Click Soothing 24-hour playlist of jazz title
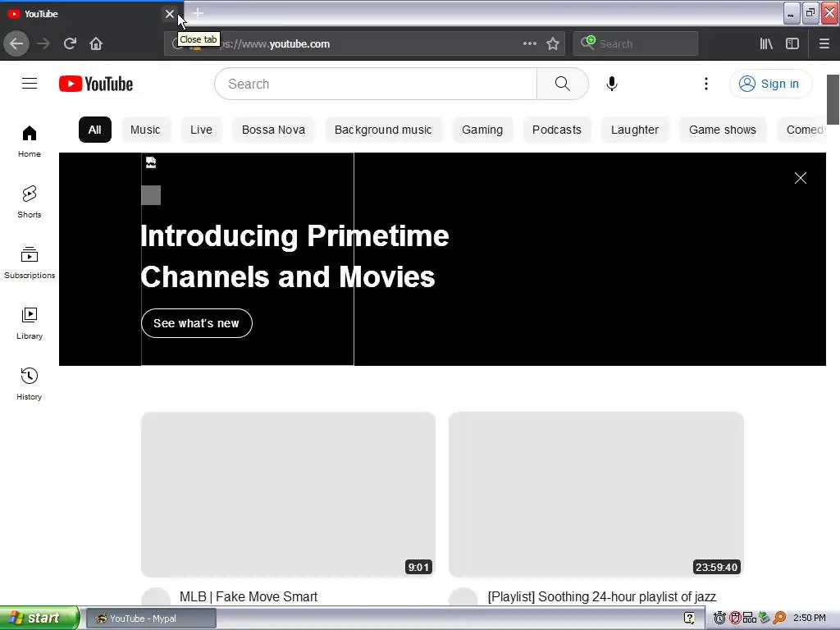This screenshot has height=630, width=840. point(601,597)
